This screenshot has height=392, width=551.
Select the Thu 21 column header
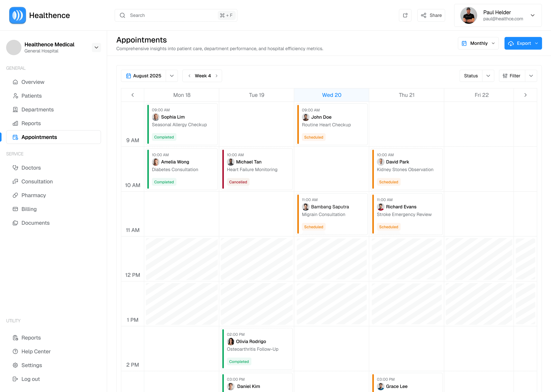[407, 95]
